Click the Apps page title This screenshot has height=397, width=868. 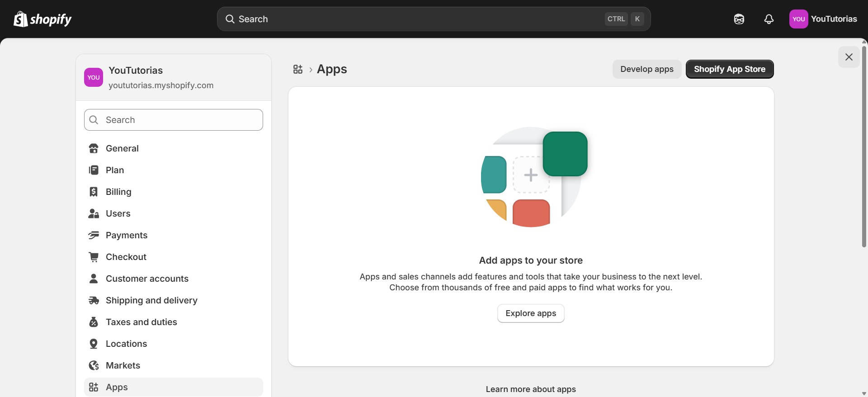(x=332, y=69)
